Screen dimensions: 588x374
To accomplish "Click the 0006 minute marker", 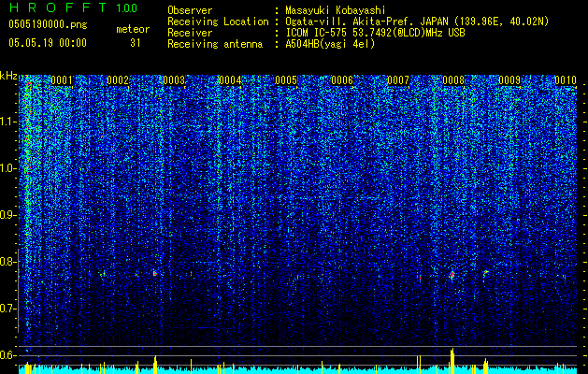I will point(342,80).
